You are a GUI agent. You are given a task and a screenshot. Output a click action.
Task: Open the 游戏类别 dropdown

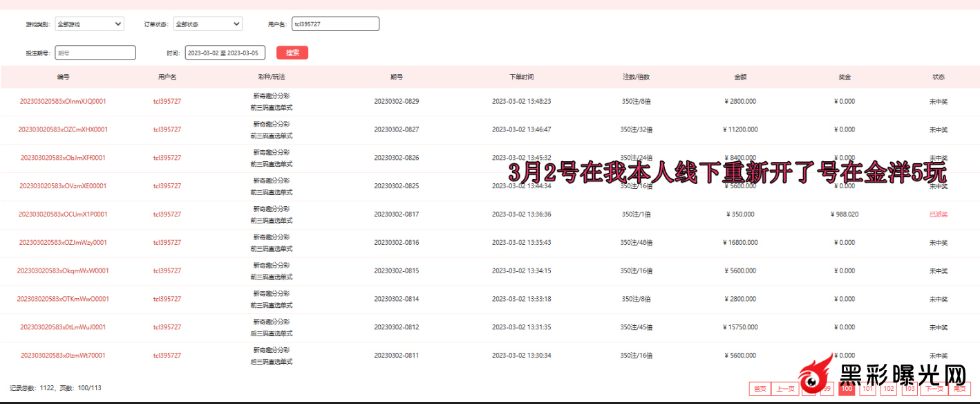coord(88,24)
